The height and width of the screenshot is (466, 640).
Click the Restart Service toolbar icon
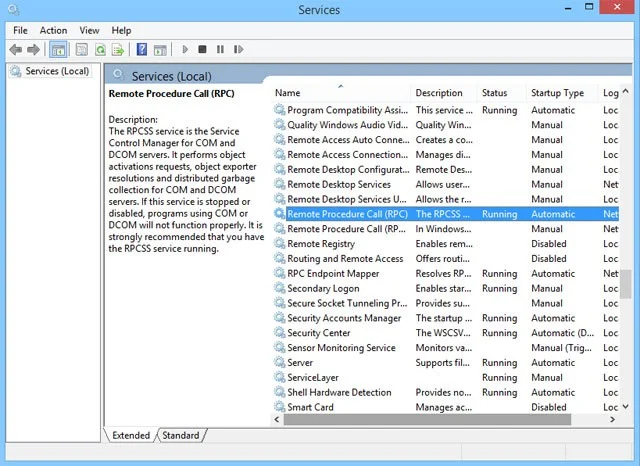238,49
